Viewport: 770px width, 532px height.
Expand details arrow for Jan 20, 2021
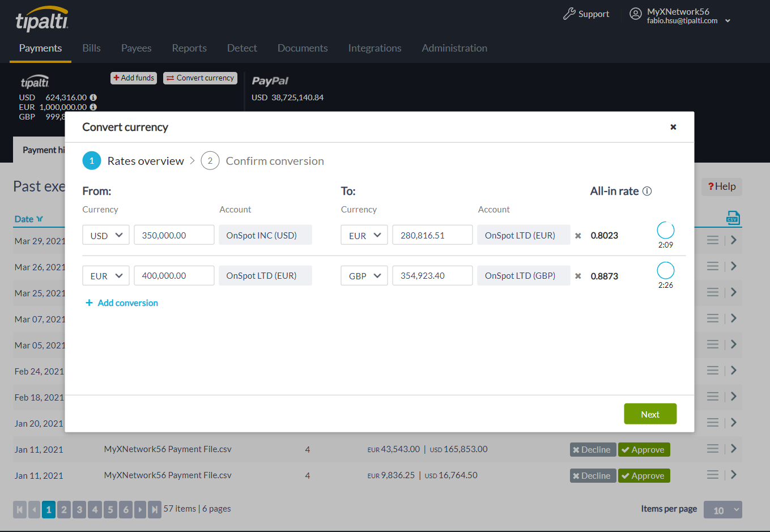click(734, 423)
